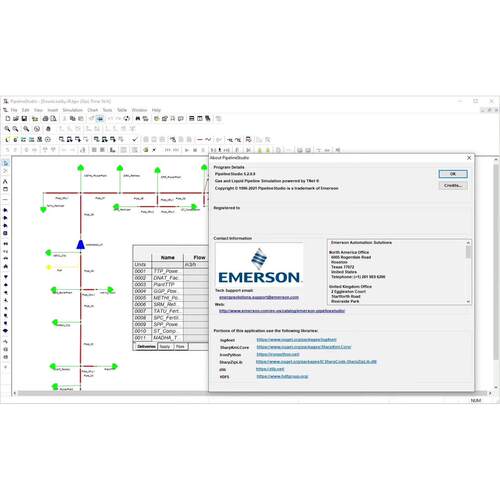500x500 pixels.
Task: Select table row 0011 MADHA_T
Action: (x=170, y=338)
